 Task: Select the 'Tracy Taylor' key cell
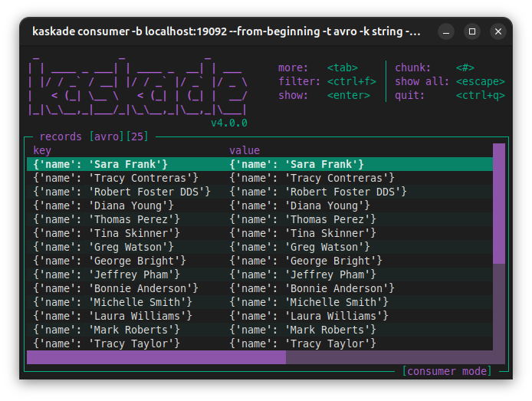click(x=107, y=343)
